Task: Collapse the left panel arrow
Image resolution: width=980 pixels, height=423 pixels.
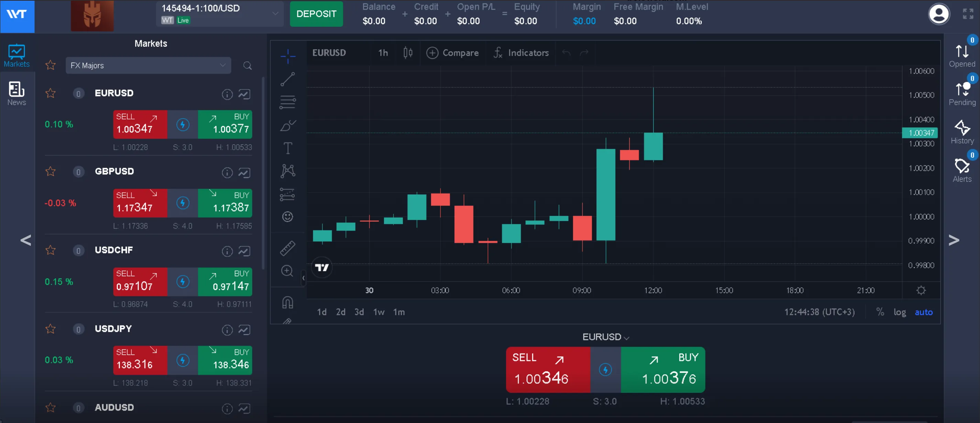Action: 26,240
